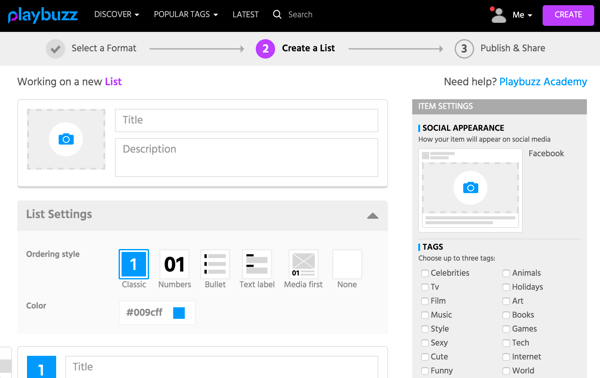Check the Celebrities tag
The image size is (600, 378).
[424, 273]
